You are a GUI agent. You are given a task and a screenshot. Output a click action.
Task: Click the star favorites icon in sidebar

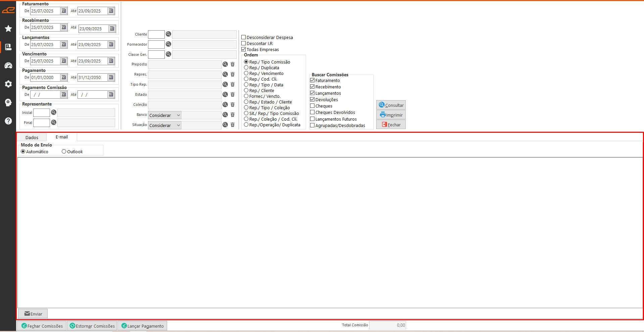[x=8, y=29]
